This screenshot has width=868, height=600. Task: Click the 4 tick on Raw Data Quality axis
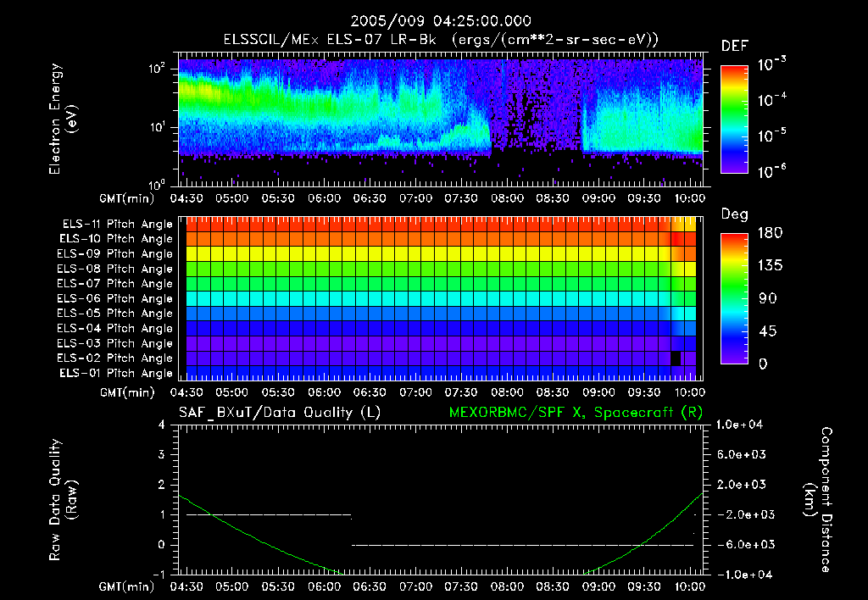click(162, 425)
